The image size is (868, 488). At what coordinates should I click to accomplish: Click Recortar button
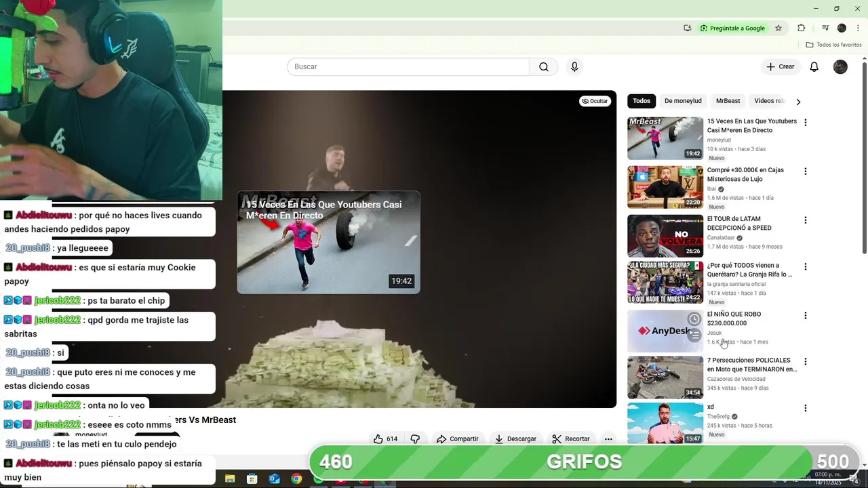pyautogui.click(x=571, y=439)
